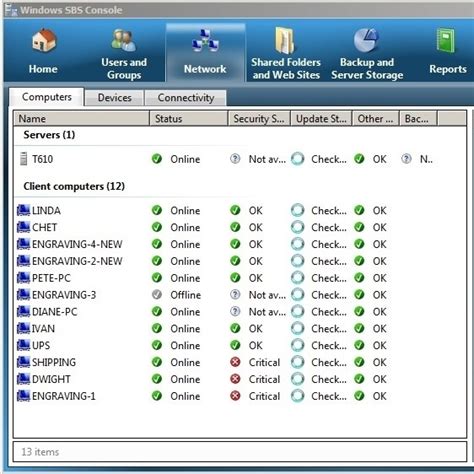The image size is (474, 474).
Task: Select the ENGRAVING-2-NEW name
Action: tap(77, 261)
